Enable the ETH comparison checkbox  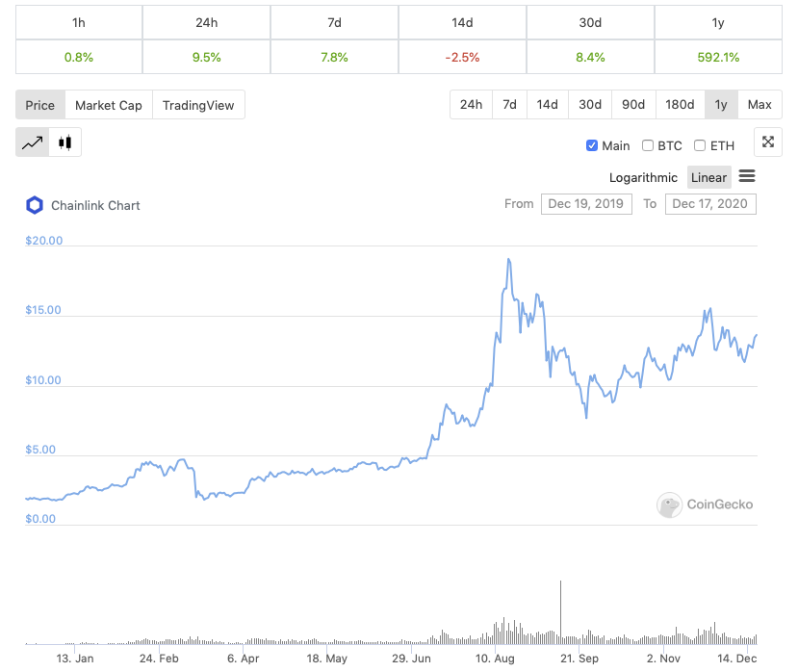[x=700, y=145]
